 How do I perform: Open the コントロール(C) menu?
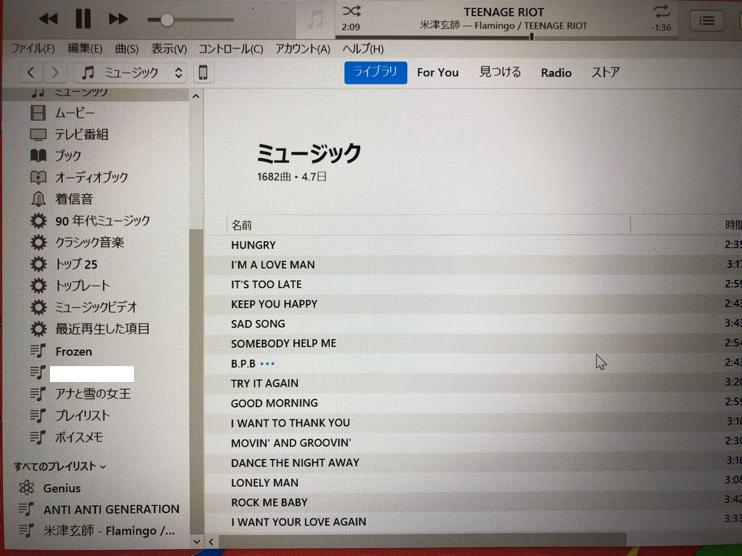tap(231, 49)
